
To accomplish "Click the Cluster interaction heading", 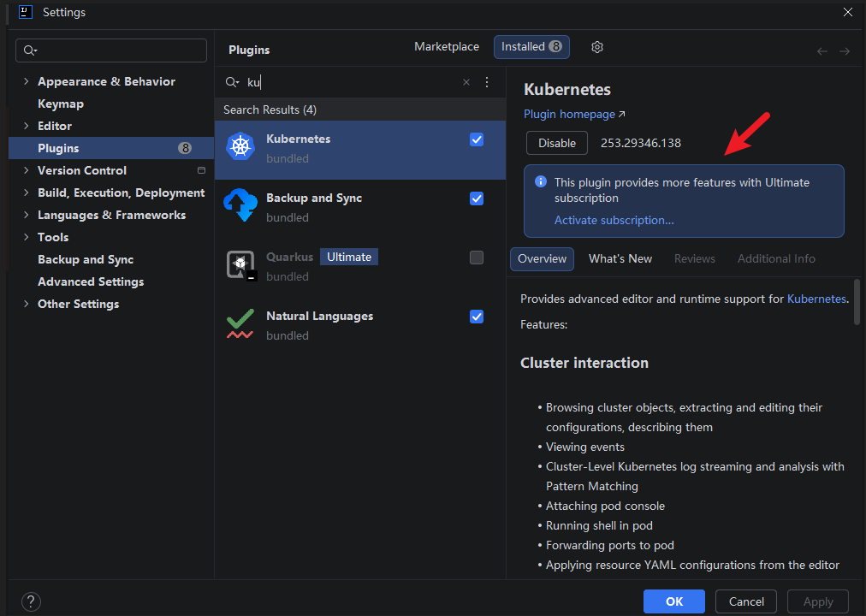I will [x=584, y=363].
